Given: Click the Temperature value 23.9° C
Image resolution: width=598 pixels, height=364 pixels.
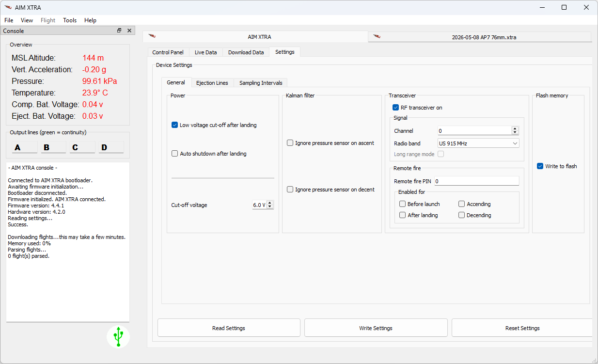Looking at the screenshot, I should click(x=95, y=93).
